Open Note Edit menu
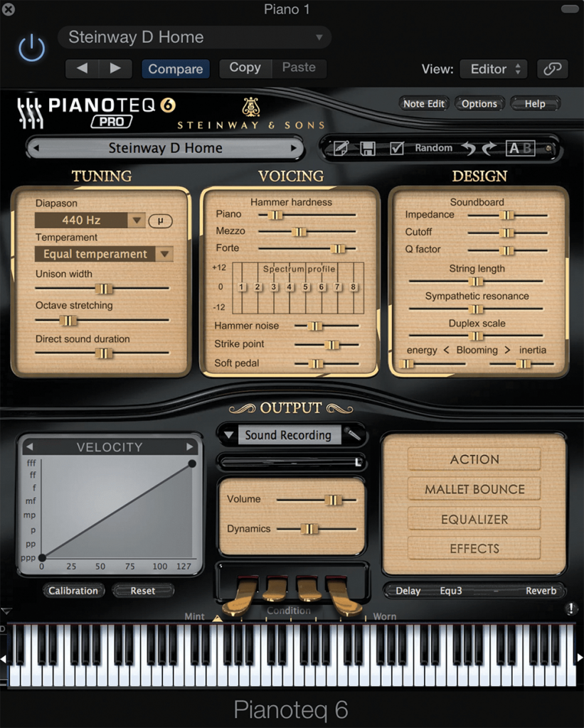Screen dimensions: 584x728 [424, 104]
